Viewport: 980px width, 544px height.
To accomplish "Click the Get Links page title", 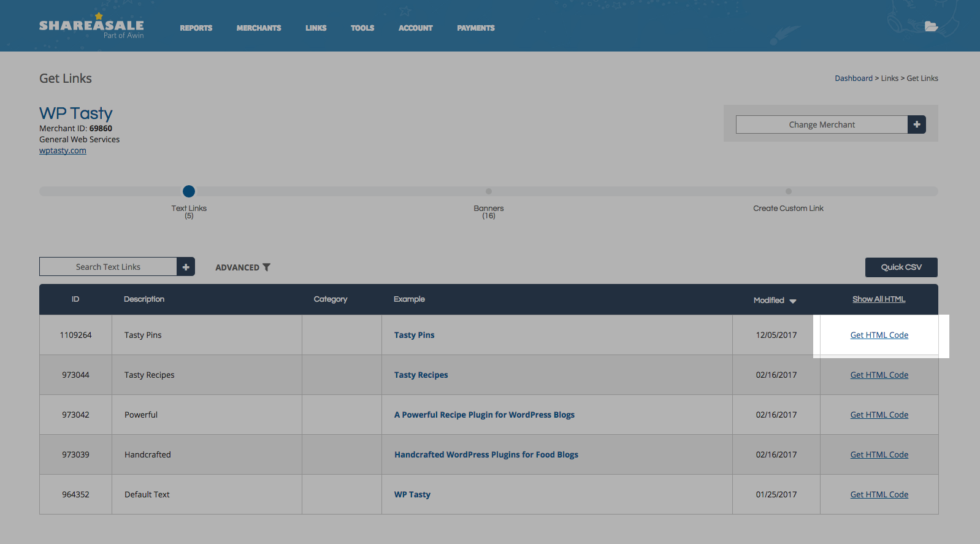I will (x=66, y=79).
